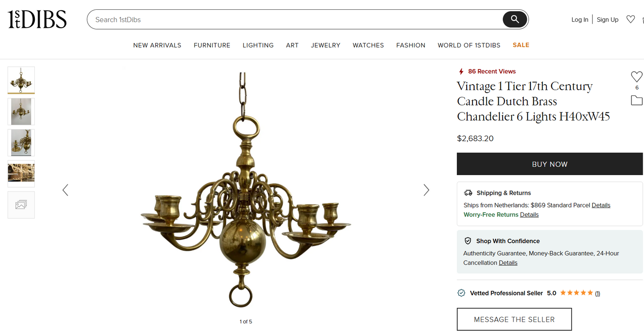Save item with heart icon beside title
The height and width of the screenshot is (331, 644).
coord(637,77)
